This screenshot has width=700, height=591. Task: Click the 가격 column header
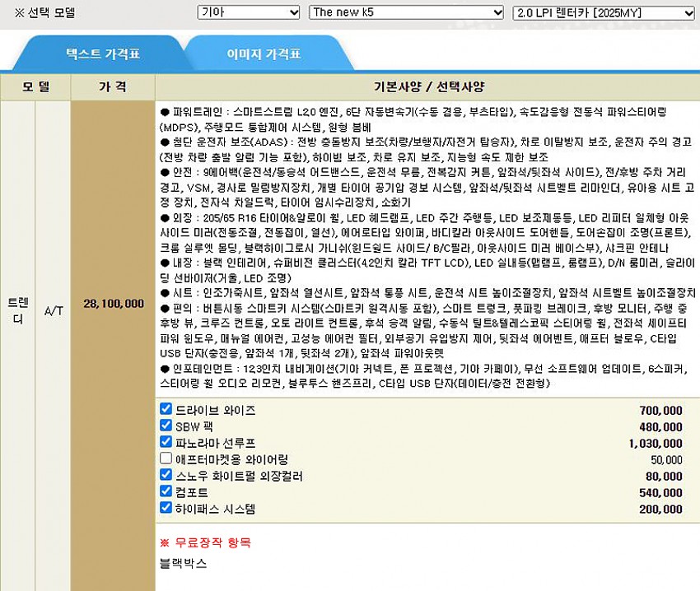pos(113,86)
